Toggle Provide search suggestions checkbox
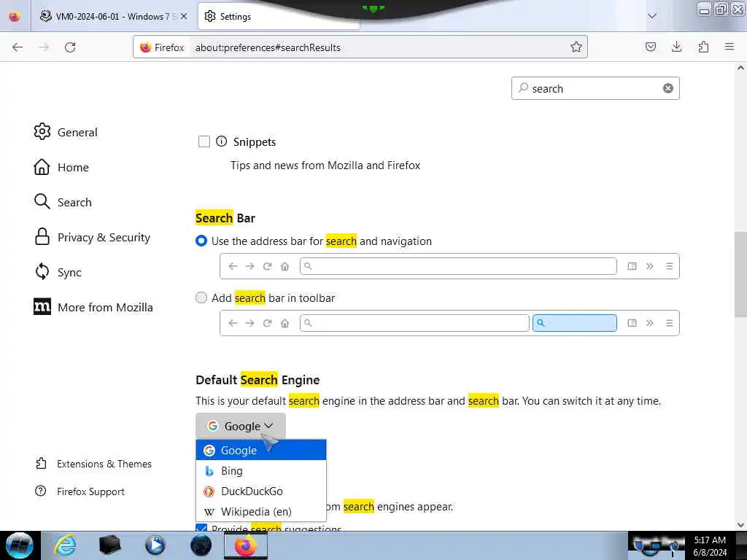 coord(201,528)
